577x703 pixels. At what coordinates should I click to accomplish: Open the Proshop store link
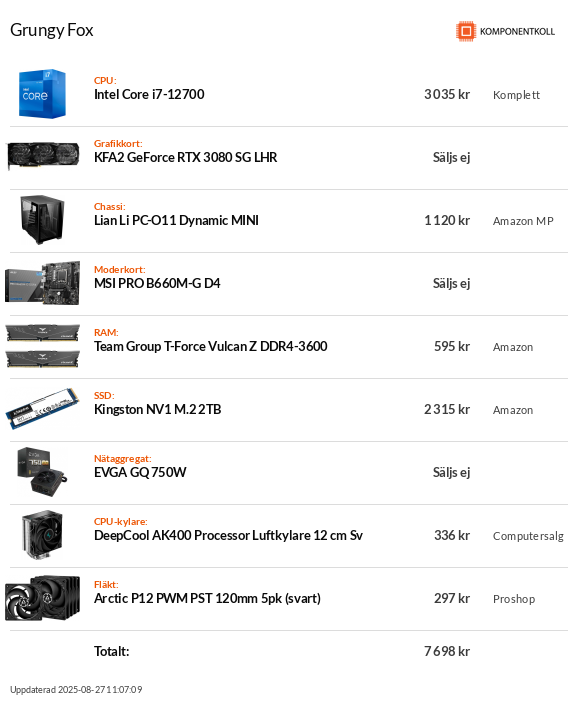coord(514,599)
